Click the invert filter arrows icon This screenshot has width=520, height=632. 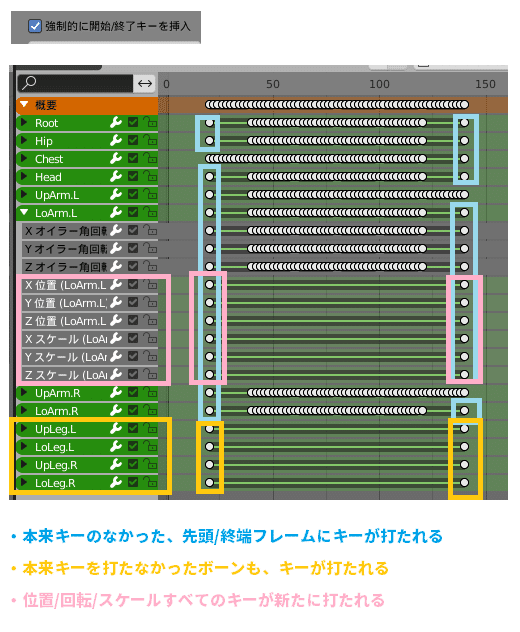(x=145, y=83)
